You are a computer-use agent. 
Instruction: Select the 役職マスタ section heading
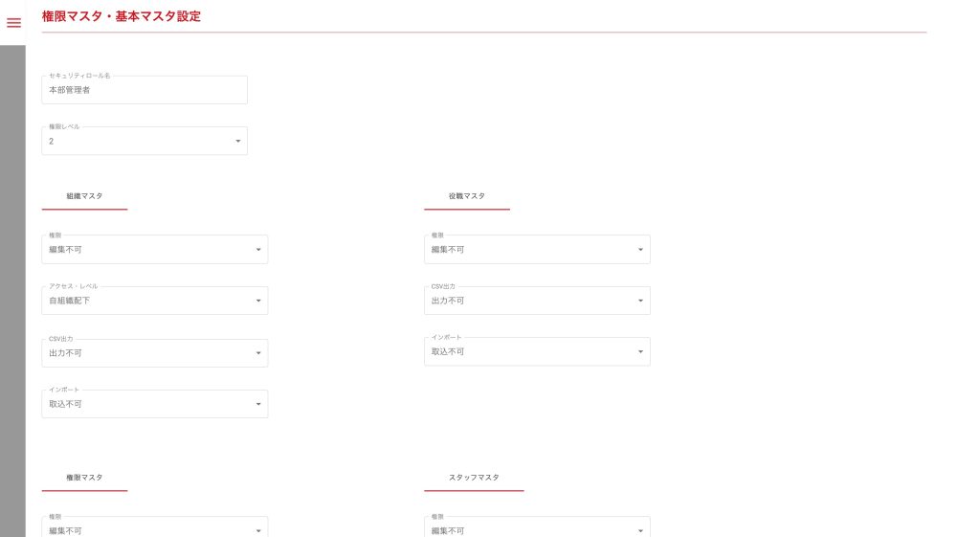(467, 196)
